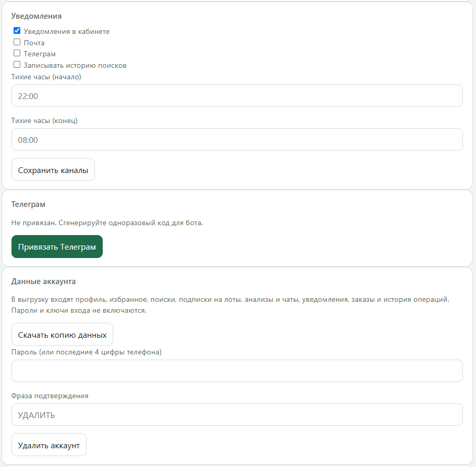Focus the quiet hours end field 08:00
476x467 pixels.
coord(237,139)
